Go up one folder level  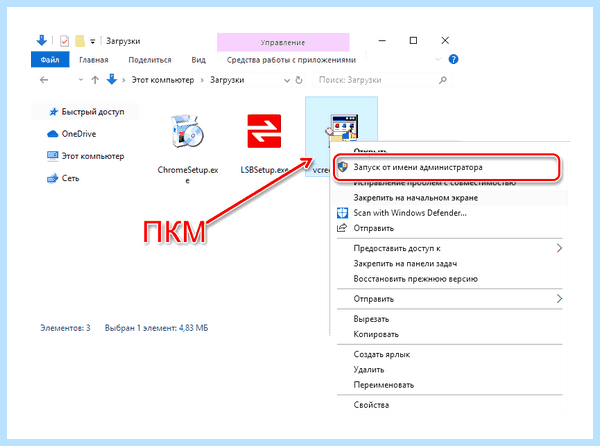pos(95,80)
